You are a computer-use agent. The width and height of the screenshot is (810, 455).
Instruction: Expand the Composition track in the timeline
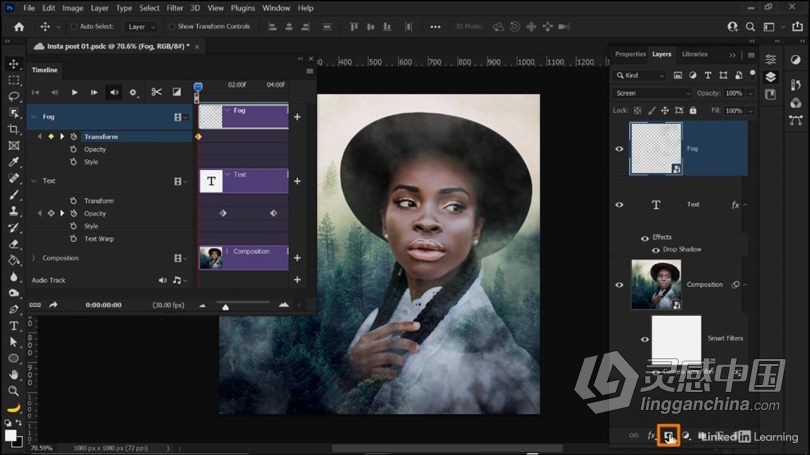(33, 258)
